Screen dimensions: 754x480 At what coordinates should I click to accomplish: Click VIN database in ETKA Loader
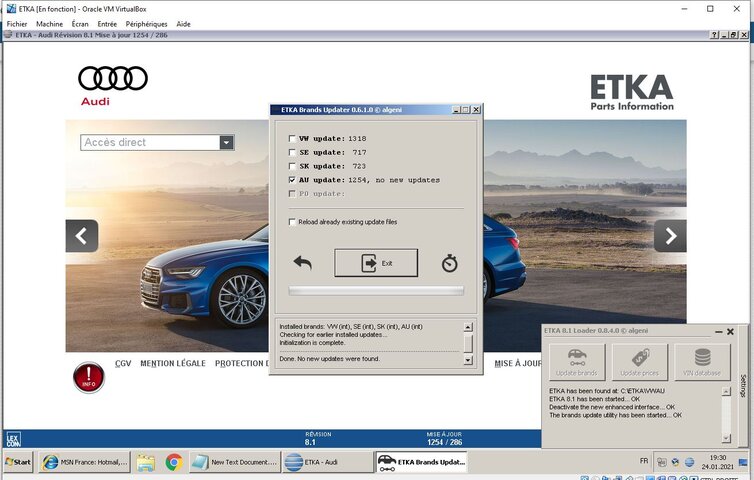pyautogui.click(x=702, y=362)
